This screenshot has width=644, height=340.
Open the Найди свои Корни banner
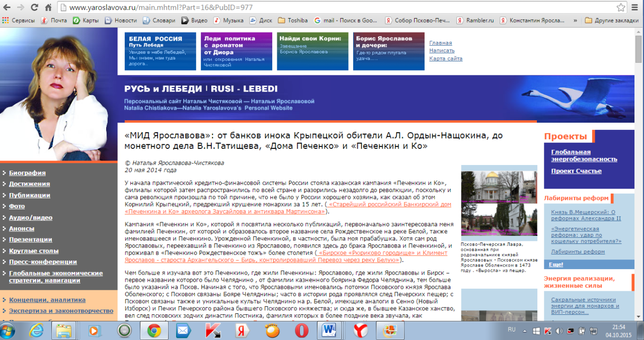(x=312, y=51)
